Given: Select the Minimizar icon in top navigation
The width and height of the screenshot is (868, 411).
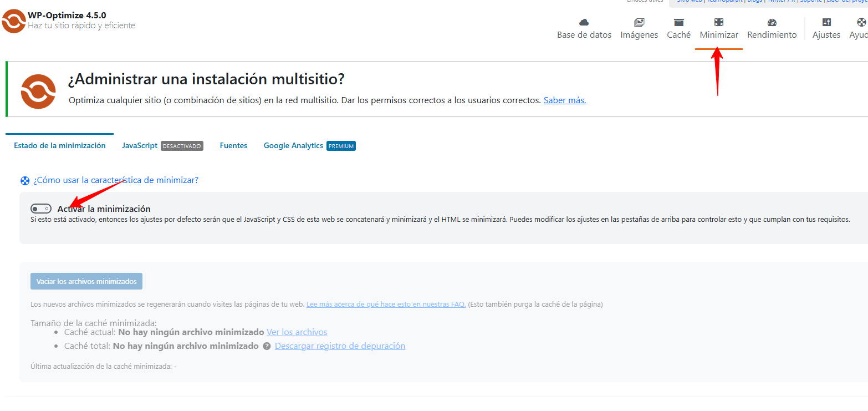Looking at the screenshot, I should 718,23.
